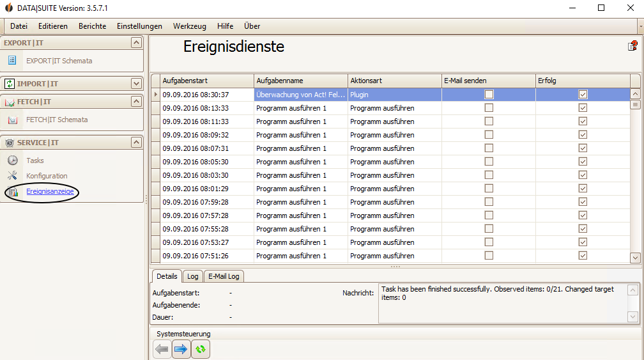Click the back arrow in Systemsteuerung
The height and width of the screenshot is (360, 644).
coord(162,349)
